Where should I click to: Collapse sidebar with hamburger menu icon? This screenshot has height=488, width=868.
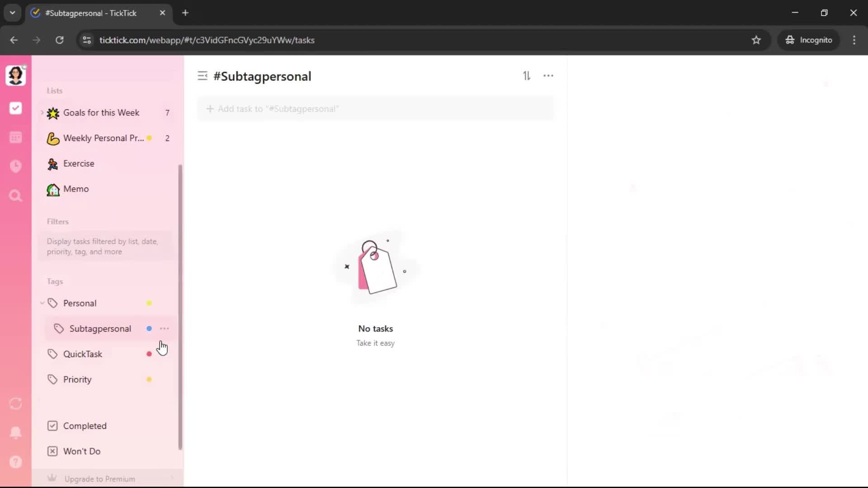[x=203, y=76]
